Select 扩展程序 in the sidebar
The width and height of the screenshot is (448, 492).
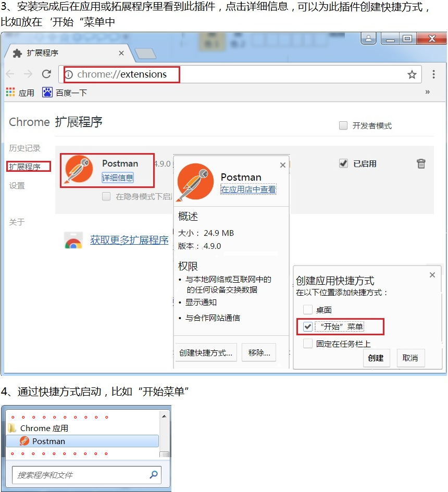point(25,167)
